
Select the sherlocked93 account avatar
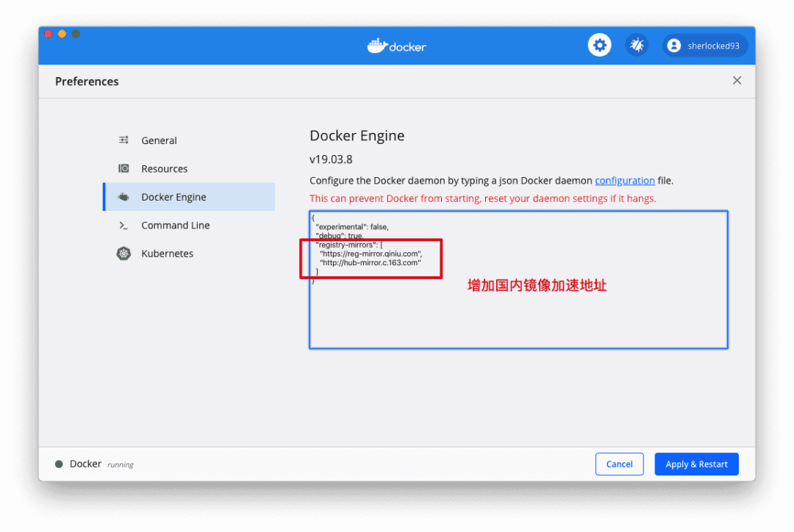pos(674,45)
